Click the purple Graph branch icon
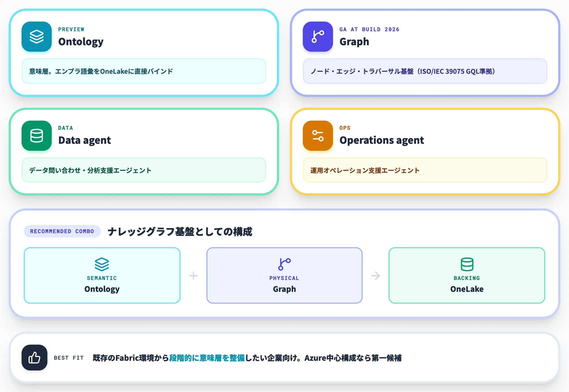 coord(318,37)
